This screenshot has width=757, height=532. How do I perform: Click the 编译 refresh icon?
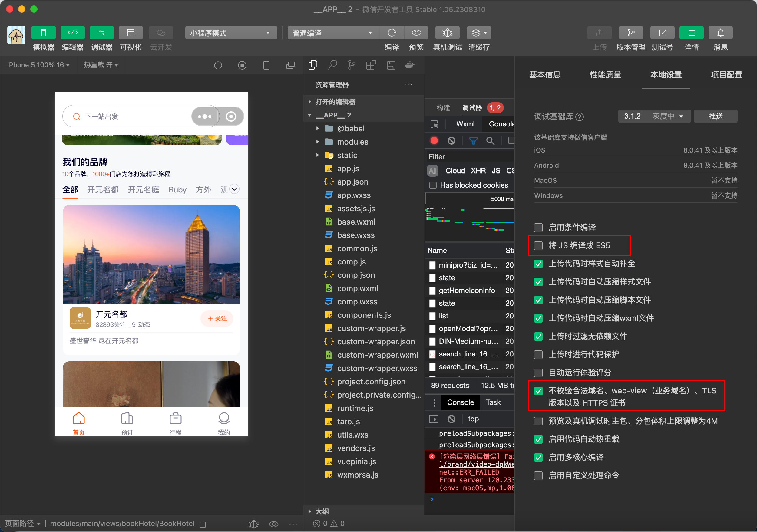pos(392,33)
